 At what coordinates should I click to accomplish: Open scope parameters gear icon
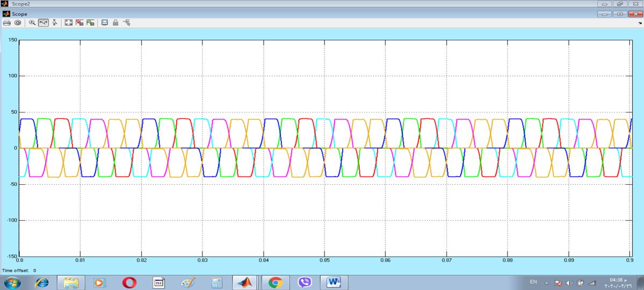point(18,23)
